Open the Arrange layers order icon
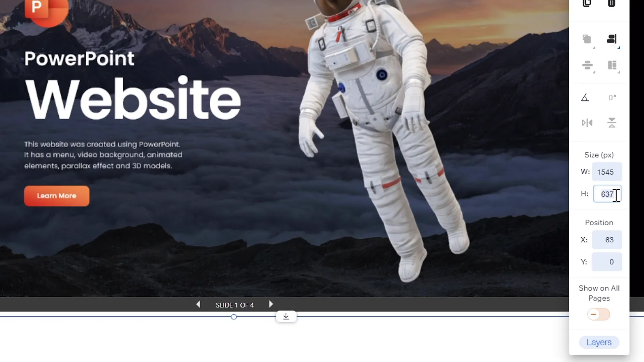This screenshot has width=644, height=362. click(x=587, y=39)
